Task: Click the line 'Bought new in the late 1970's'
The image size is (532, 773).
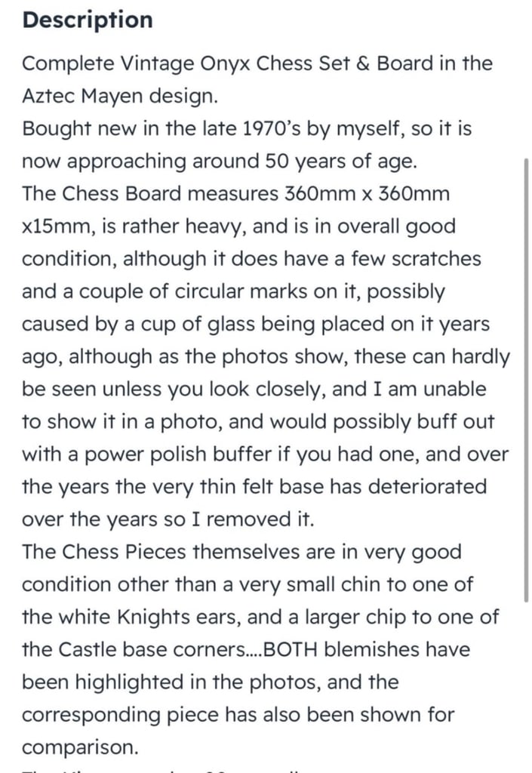Action: click(x=247, y=128)
